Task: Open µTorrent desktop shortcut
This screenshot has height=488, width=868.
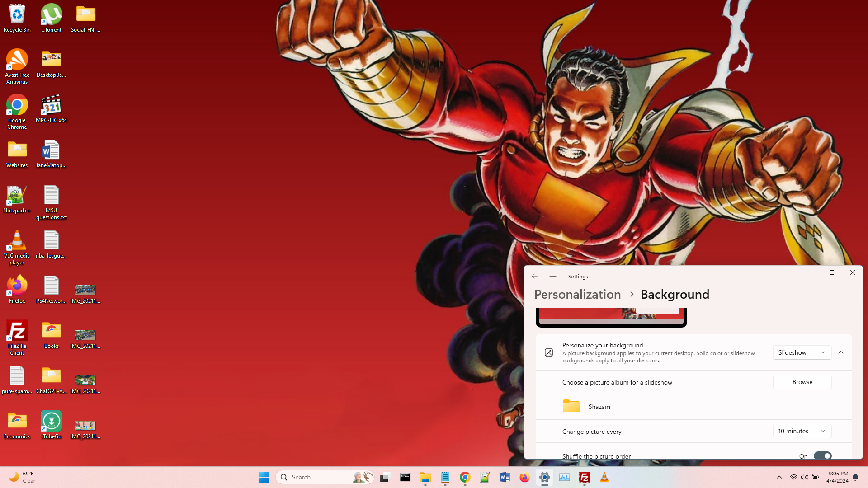Action: coord(52,19)
